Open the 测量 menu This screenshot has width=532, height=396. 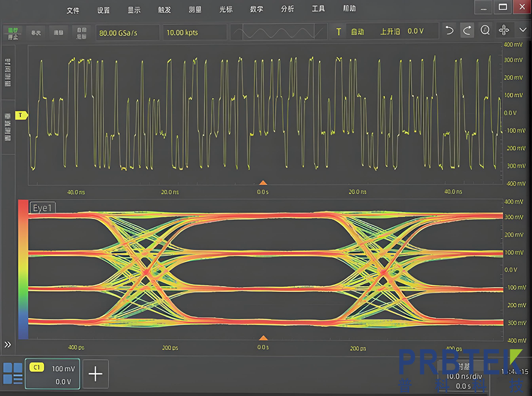[195, 9]
